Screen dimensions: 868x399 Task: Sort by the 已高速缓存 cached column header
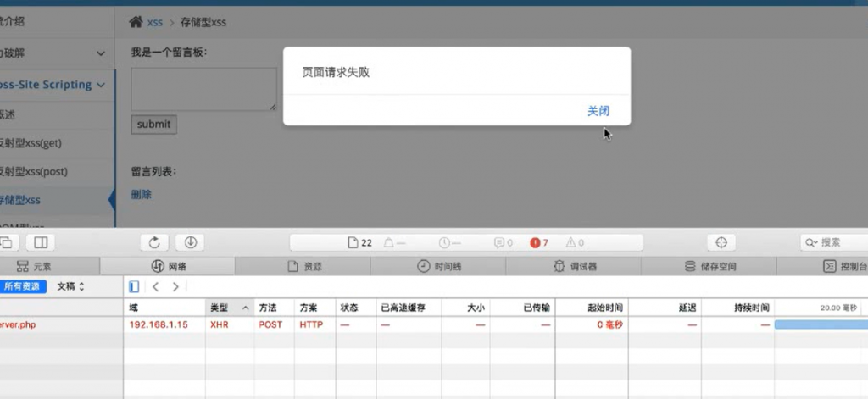(x=409, y=308)
